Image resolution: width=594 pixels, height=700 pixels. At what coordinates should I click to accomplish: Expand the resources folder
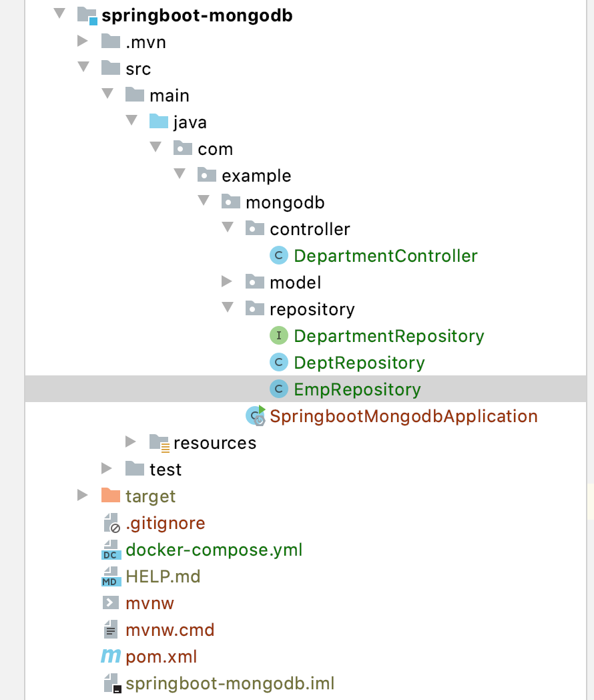coord(131,442)
